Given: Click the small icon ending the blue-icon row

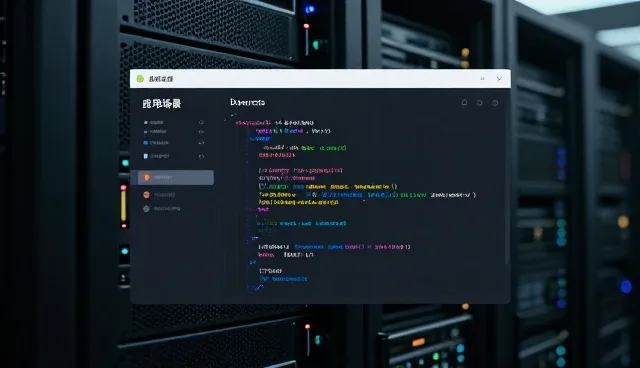Looking at the screenshot, I should tap(201, 143).
